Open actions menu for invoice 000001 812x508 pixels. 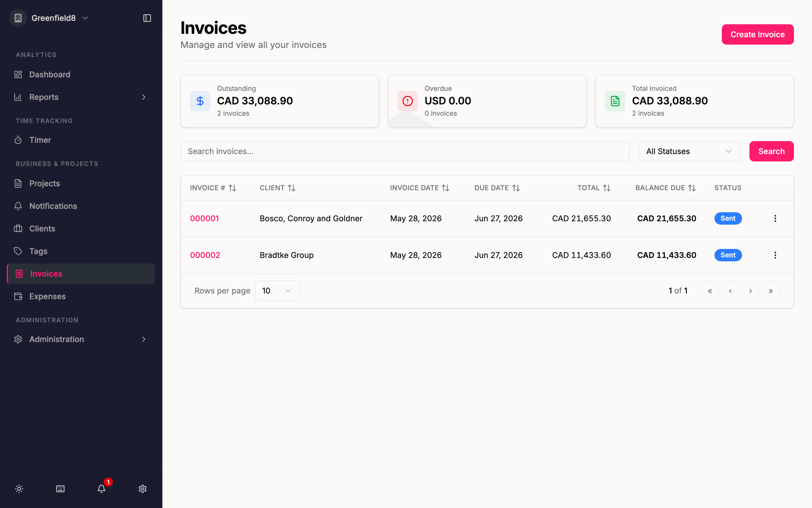click(775, 218)
